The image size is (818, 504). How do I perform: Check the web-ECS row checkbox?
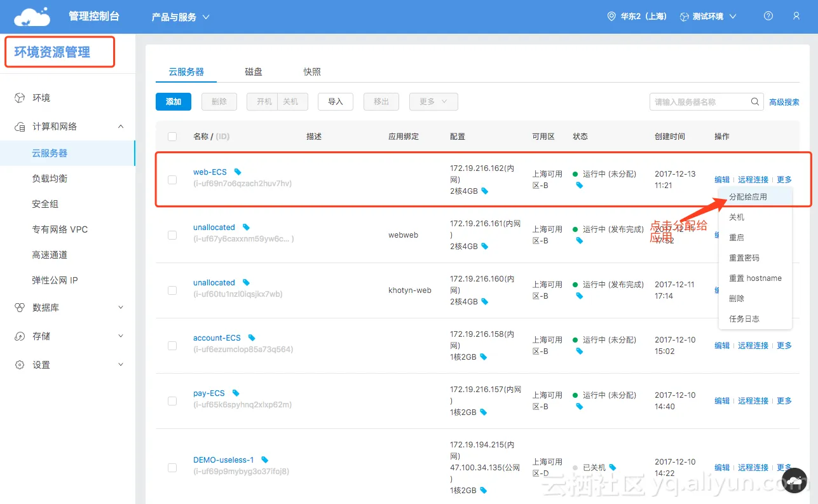(172, 180)
